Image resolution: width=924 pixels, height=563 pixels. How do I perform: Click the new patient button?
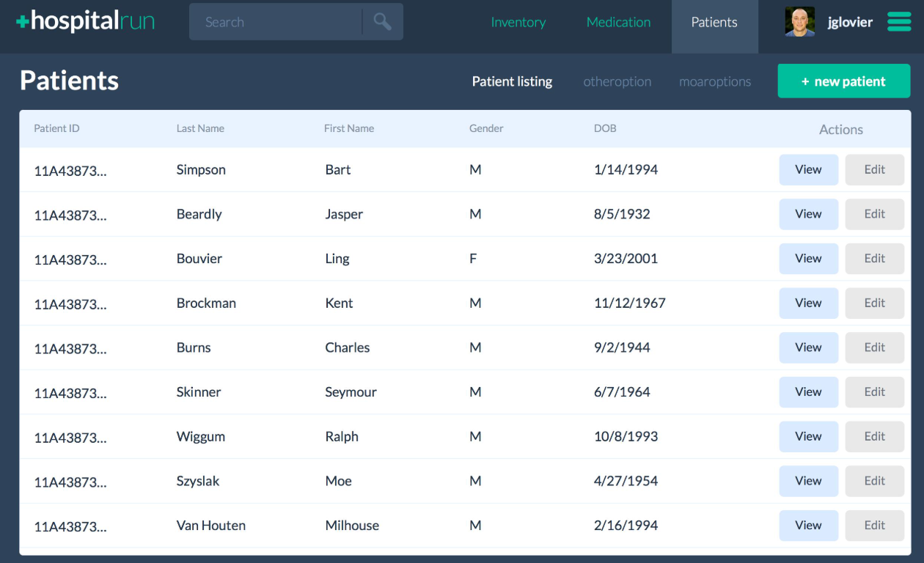pos(844,81)
